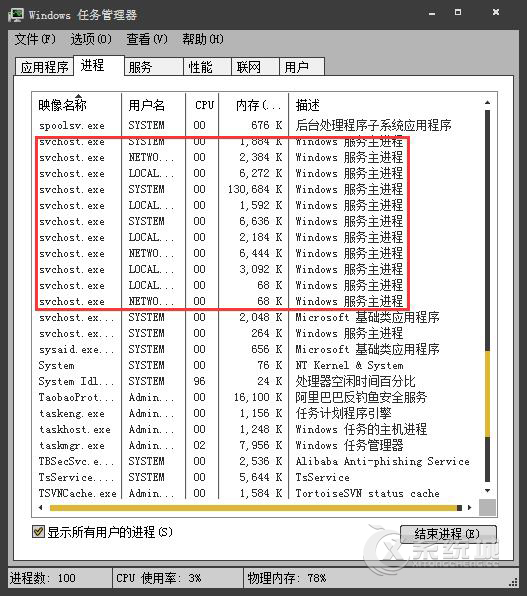527x596 pixels.
Task: Sort by 内存 column header
Action: click(x=254, y=105)
